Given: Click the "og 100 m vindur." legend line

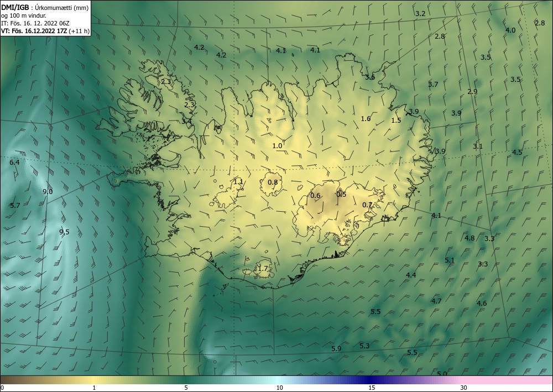Looking at the screenshot, I should pyautogui.click(x=24, y=15).
